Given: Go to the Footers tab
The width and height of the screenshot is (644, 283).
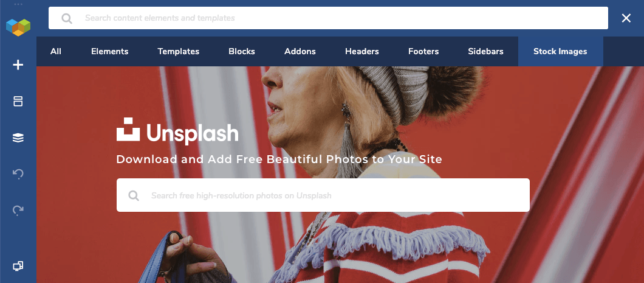Looking at the screenshot, I should pyautogui.click(x=423, y=51).
